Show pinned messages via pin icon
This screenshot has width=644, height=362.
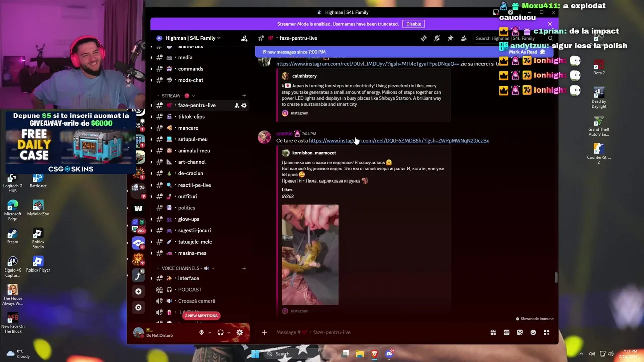point(450,38)
